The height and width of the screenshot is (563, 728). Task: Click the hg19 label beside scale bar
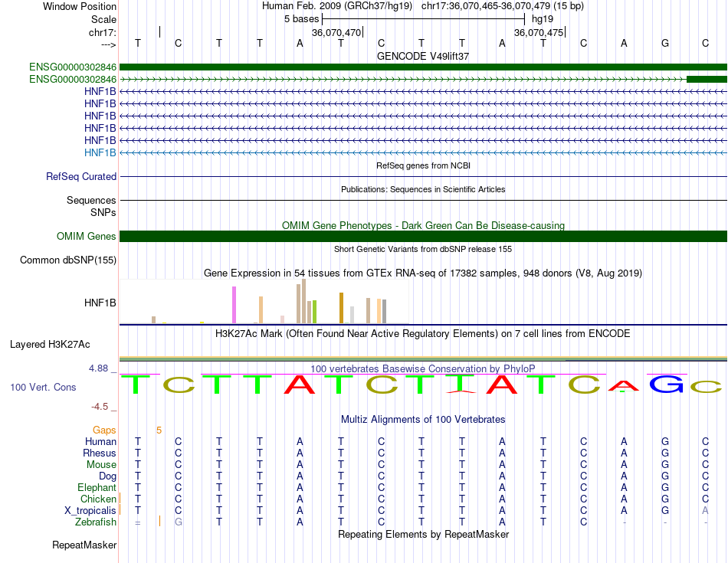[x=543, y=19]
